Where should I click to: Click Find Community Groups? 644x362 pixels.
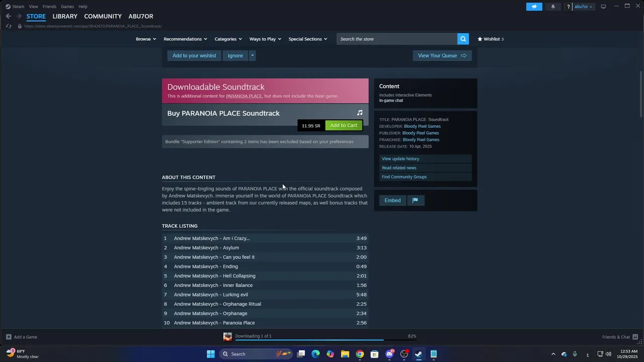pyautogui.click(x=426, y=176)
